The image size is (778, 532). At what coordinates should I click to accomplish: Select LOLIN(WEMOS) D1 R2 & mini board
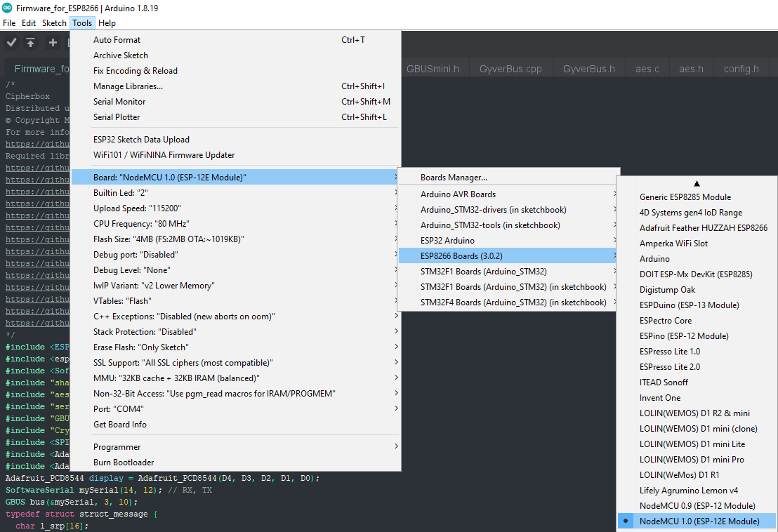[x=697, y=413]
